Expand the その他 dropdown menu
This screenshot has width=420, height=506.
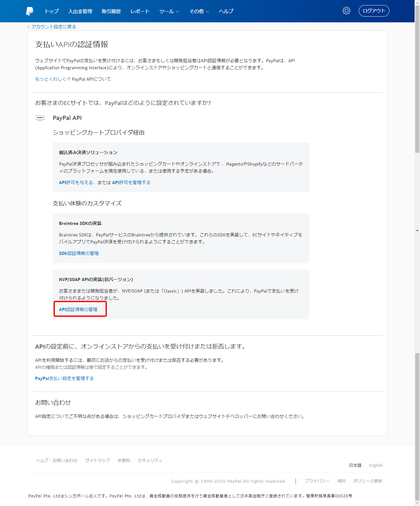199,11
